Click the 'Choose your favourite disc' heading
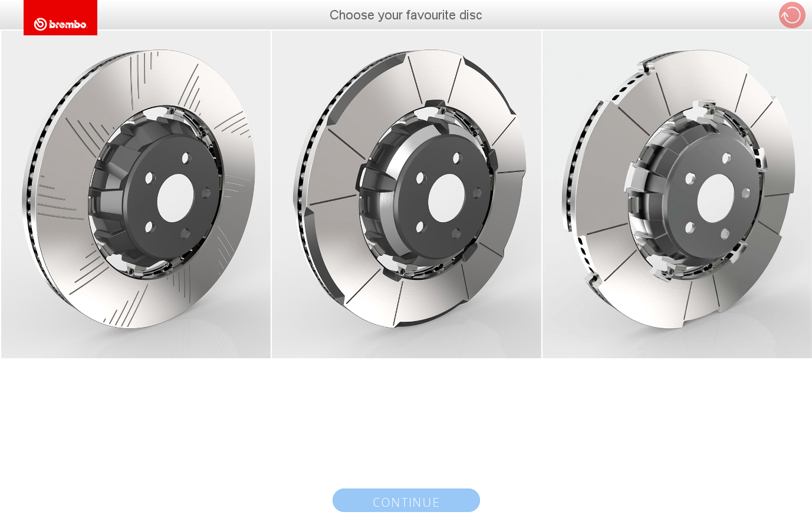This screenshot has width=812, height=515. (x=406, y=15)
